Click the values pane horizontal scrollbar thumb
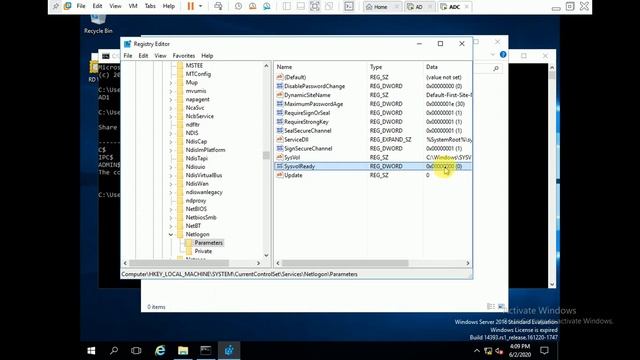The image size is (640, 360). [345, 263]
